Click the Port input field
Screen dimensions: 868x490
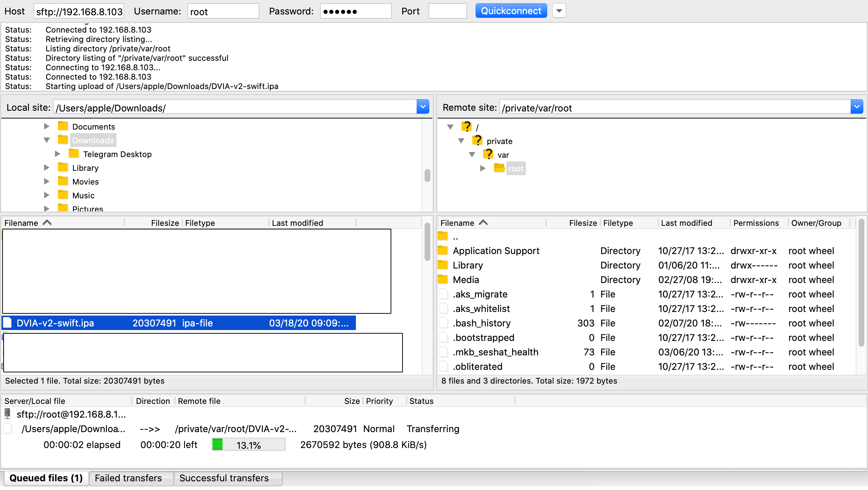click(x=447, y=11)
